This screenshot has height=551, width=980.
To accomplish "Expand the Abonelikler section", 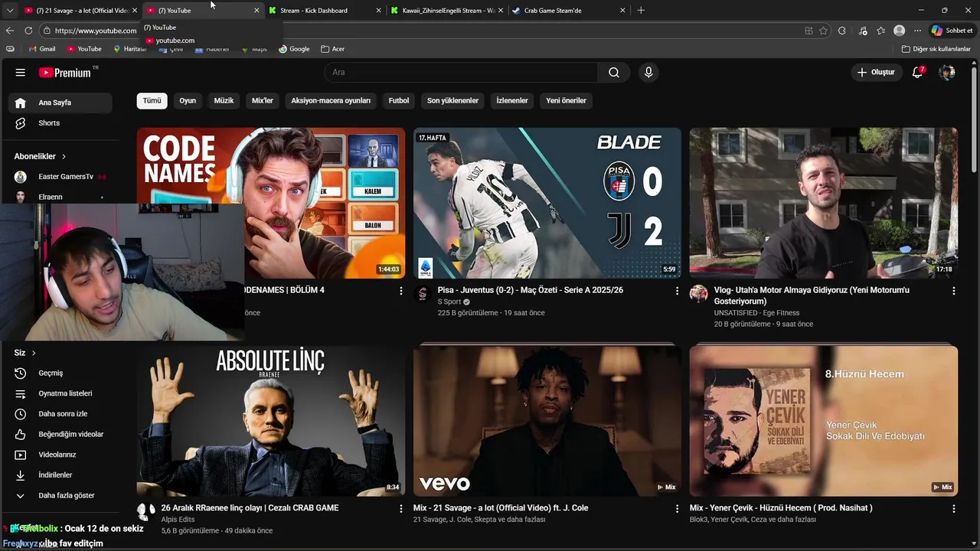I will pos(40,156).
